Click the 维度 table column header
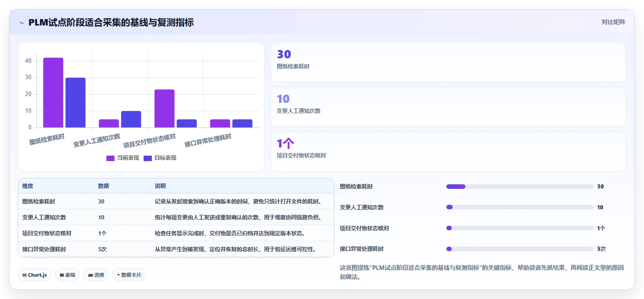644x299 pixels. [28, 186]
